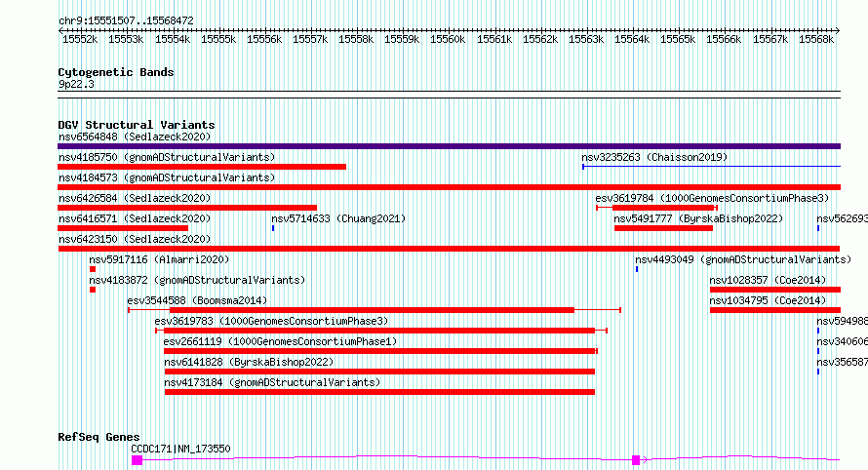Click the Cytogenetic Bands track title
The image size is (868, 470).
tap(116, 72)
